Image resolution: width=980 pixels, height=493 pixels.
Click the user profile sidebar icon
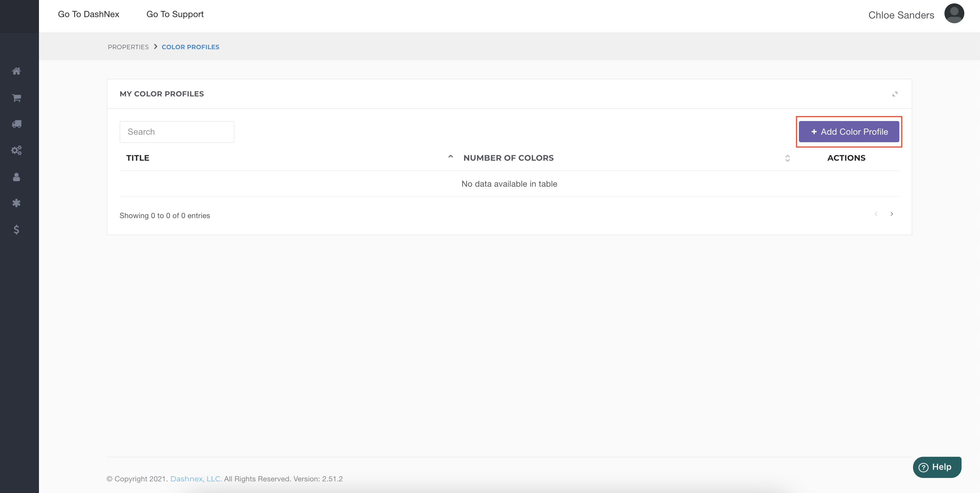(x=16, y=177)
